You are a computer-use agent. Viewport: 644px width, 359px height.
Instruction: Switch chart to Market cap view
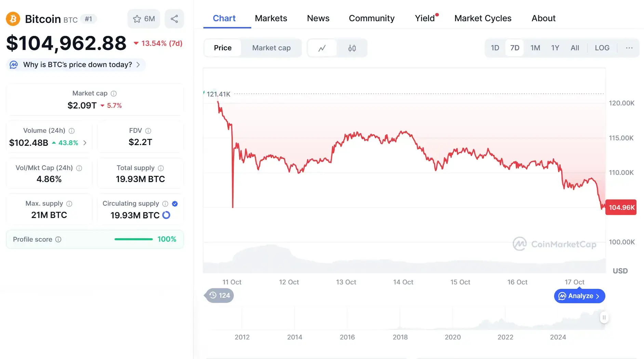point(271,48)
